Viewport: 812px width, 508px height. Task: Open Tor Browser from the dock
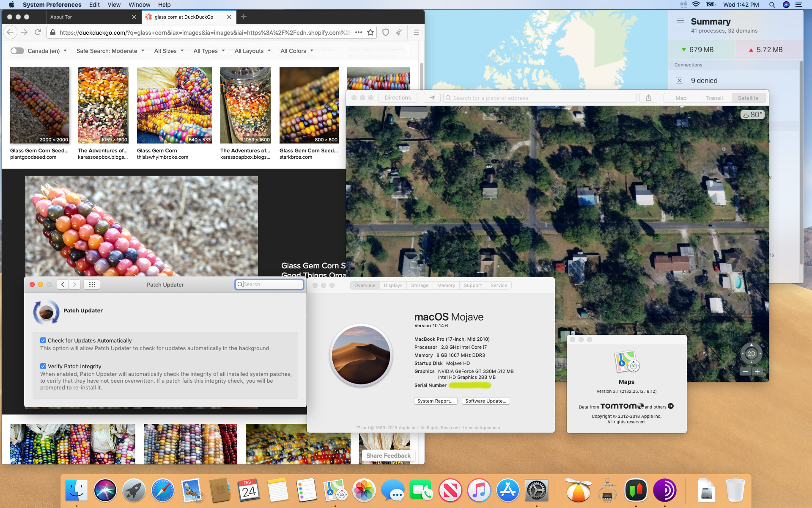[664, 491]
